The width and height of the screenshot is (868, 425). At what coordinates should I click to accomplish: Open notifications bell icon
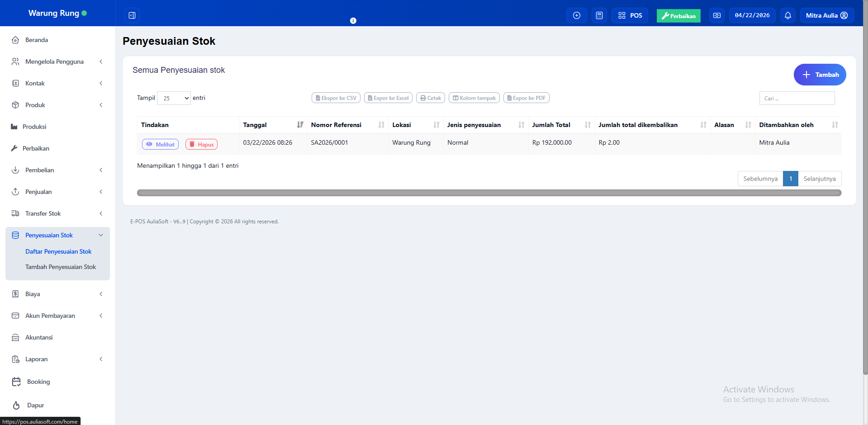point(787,15)
